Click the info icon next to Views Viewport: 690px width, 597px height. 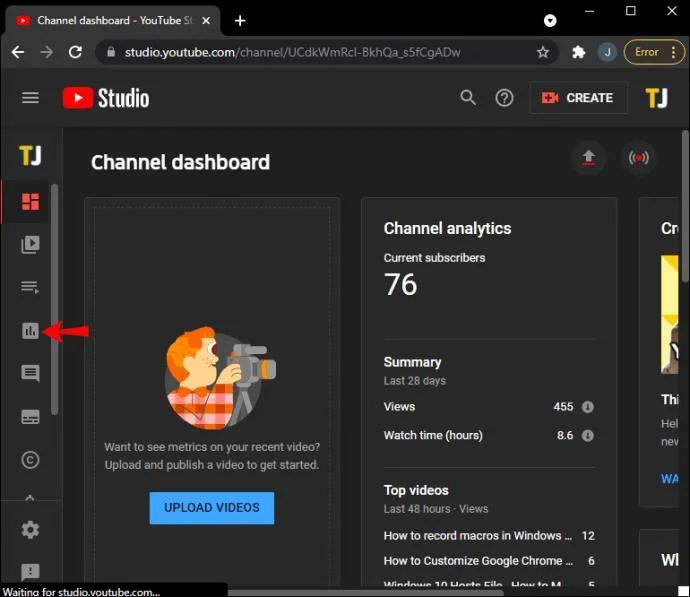[x=587, y=407]
